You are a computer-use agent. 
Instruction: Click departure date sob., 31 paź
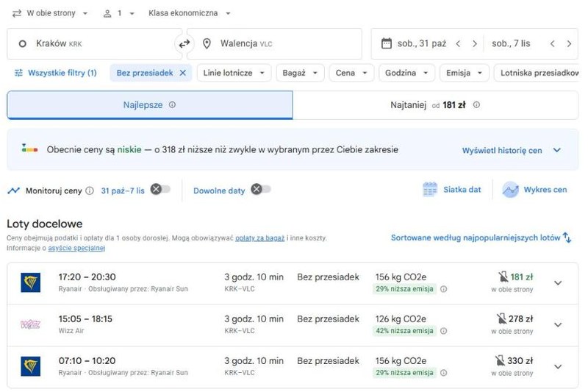click(422, 43)
